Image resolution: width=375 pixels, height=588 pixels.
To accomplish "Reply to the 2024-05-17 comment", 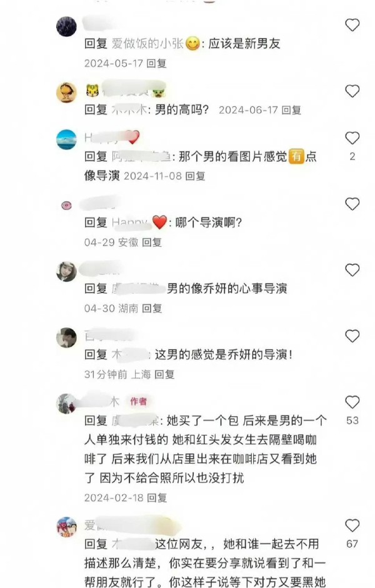I will coord(156,63).
